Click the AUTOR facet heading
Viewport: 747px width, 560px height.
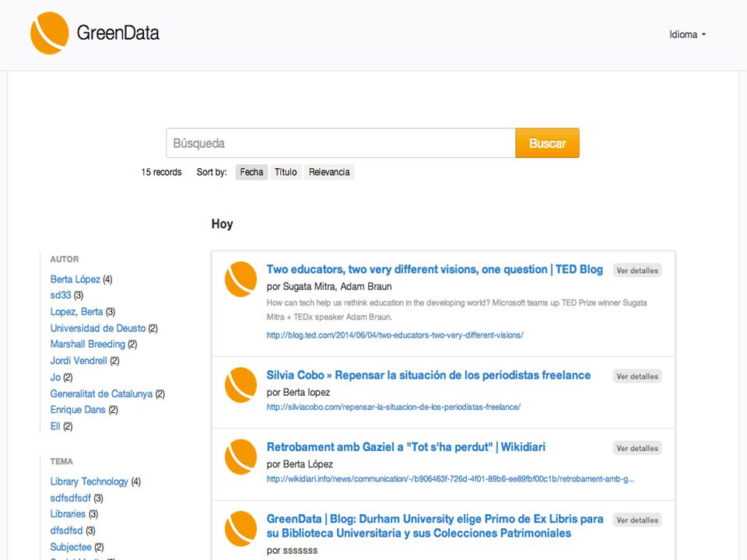click(65, 259)
